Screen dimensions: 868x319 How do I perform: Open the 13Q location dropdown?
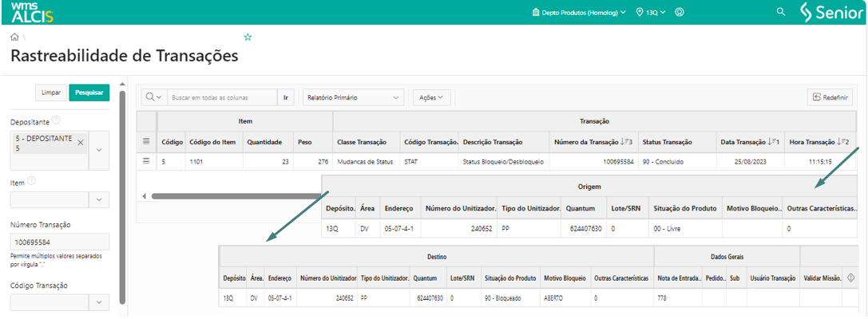tap(652, 12)
